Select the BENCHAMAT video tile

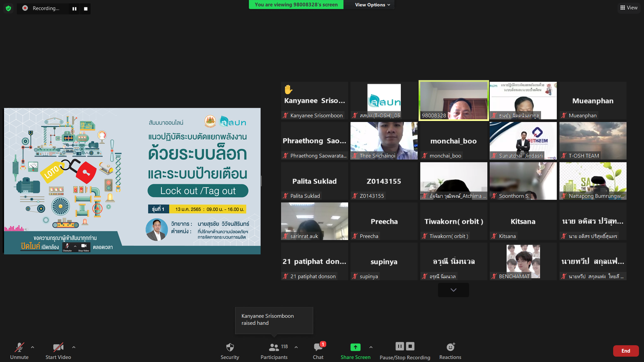coord(523,261)
